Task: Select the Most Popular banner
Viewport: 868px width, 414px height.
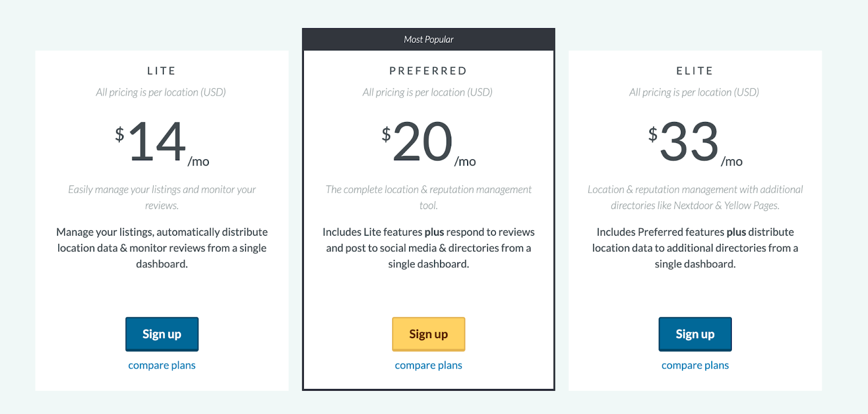Action: (x=429, y=40)
